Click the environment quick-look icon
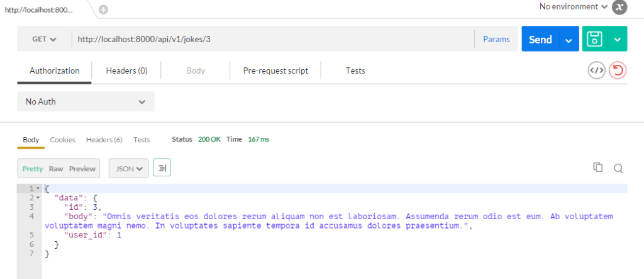This screenshot has height=279, width=644. click(x=620, y=7)
